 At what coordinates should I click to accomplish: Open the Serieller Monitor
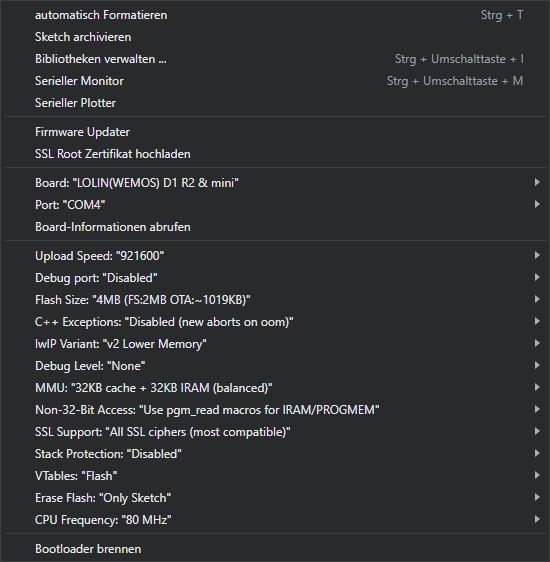pos(275,81)
